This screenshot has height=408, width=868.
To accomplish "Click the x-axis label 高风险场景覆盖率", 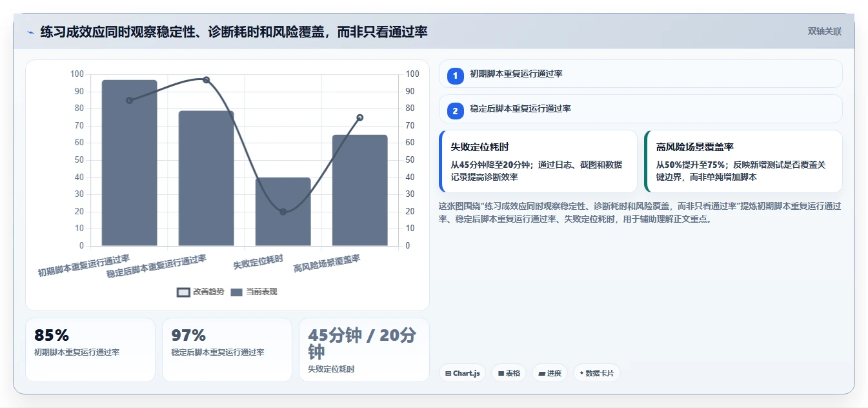I will [327, 263].
